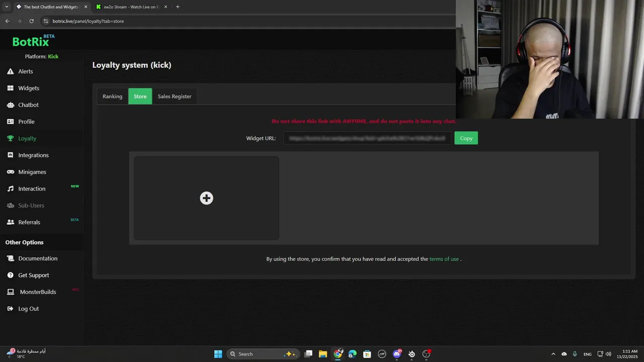The width and height of the screenshot is (644, 362).
Task: Close the BotRix browser tab
Action: click(86, 7)
